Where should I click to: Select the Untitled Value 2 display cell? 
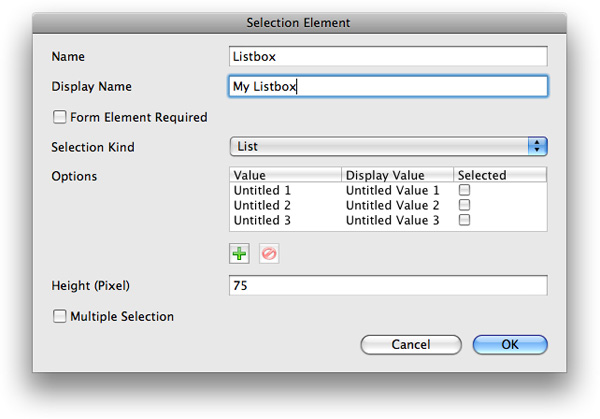point(392,205)
